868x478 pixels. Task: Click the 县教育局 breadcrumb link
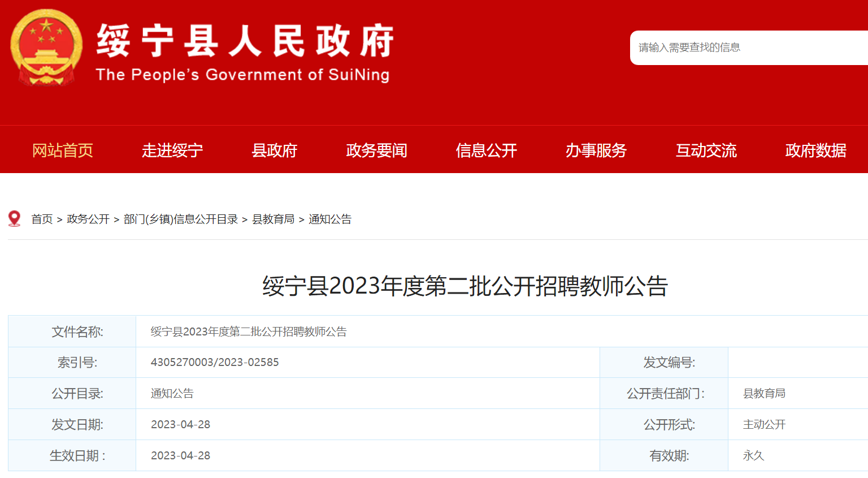274,219
